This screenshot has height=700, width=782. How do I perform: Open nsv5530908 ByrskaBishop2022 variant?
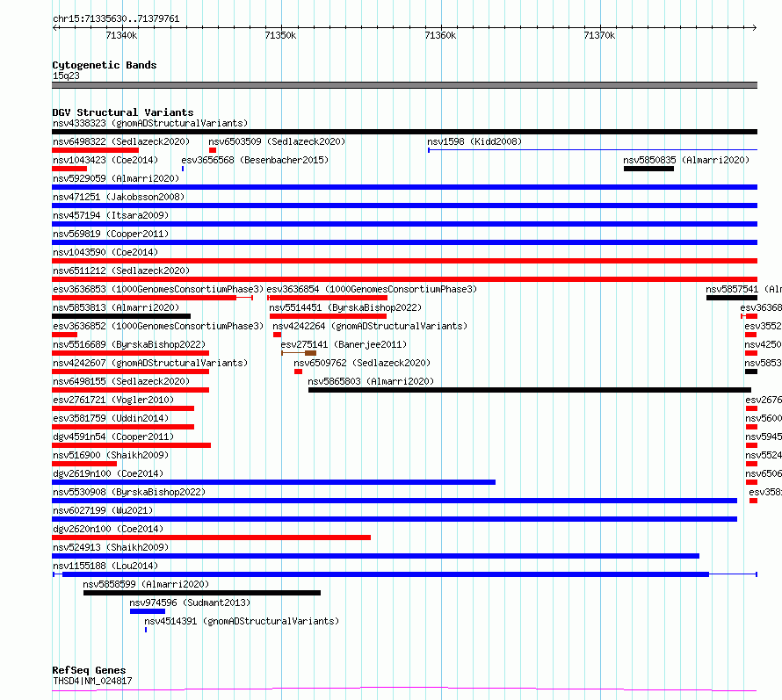coord(395,501)
